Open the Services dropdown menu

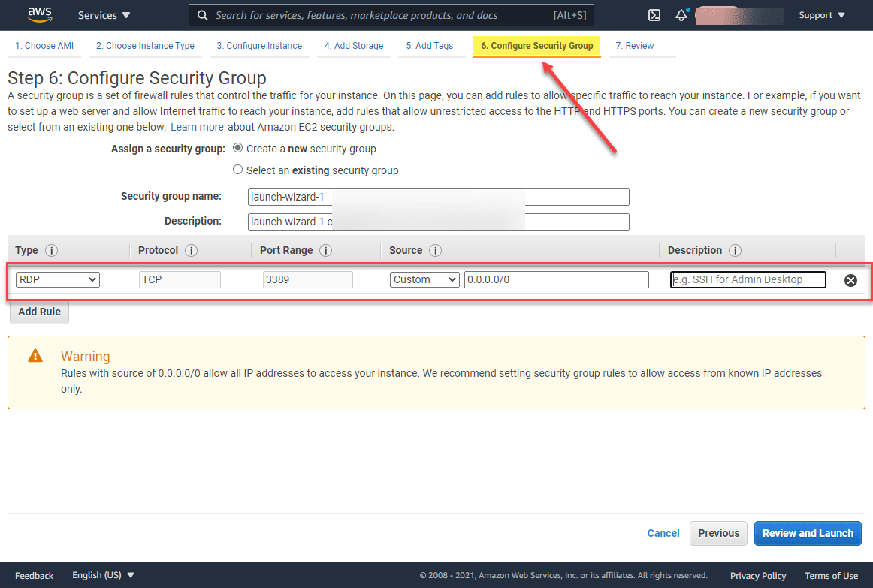tap(104, 15)
